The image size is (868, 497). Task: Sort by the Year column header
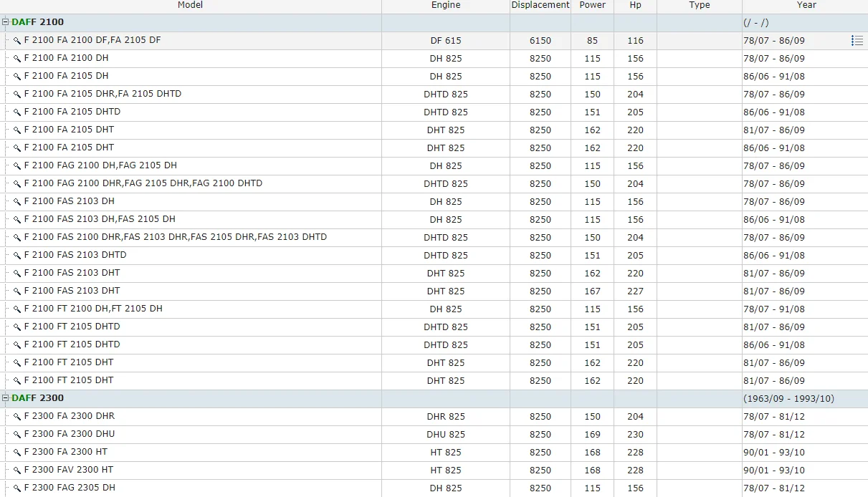click(x=806, y=5)
